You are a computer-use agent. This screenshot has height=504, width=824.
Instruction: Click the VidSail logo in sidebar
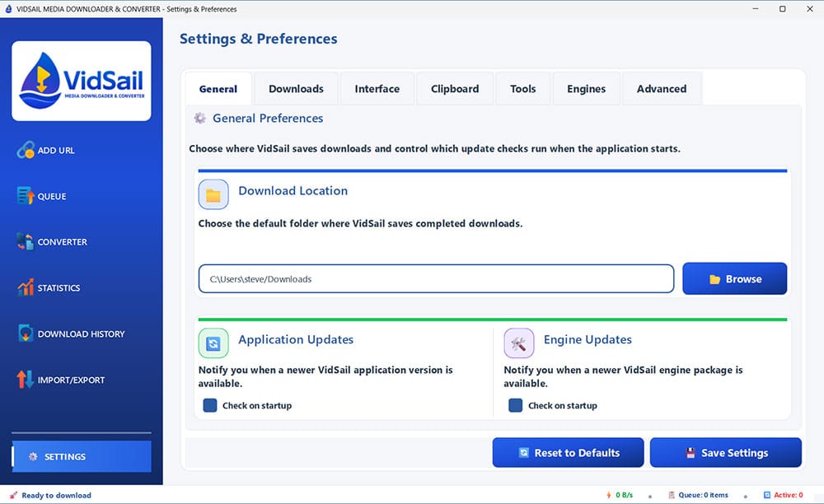click(x=82, y=81)
